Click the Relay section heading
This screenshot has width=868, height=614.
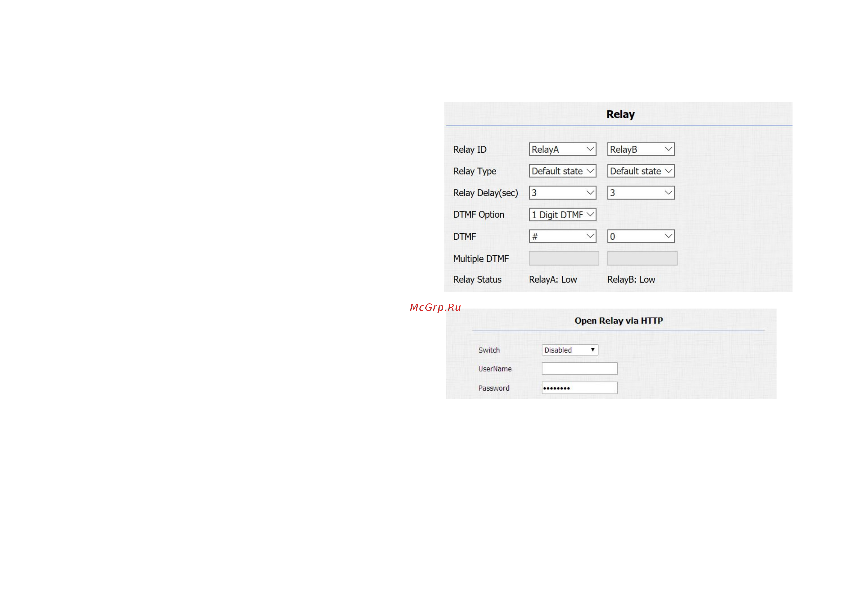click(x=620, y=114)
